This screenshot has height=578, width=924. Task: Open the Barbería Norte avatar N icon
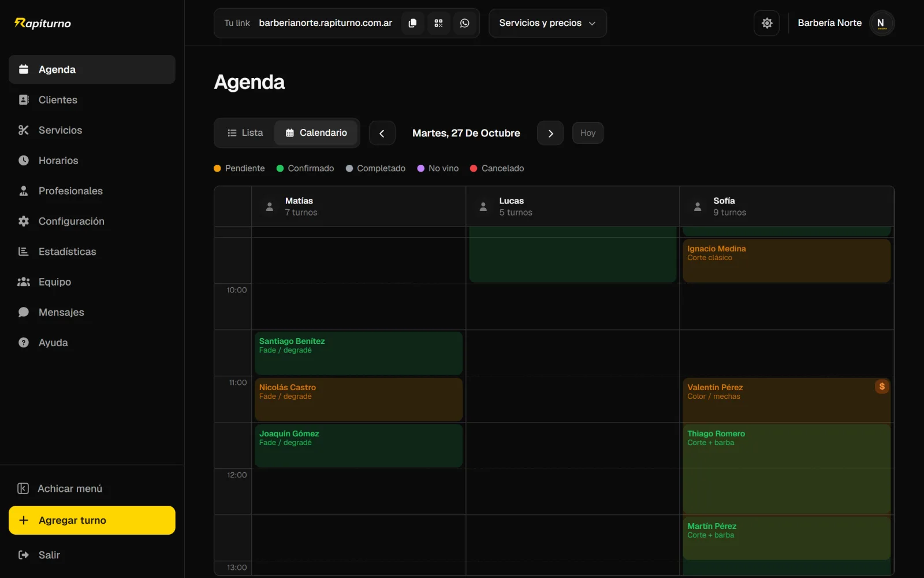point(881,23)
